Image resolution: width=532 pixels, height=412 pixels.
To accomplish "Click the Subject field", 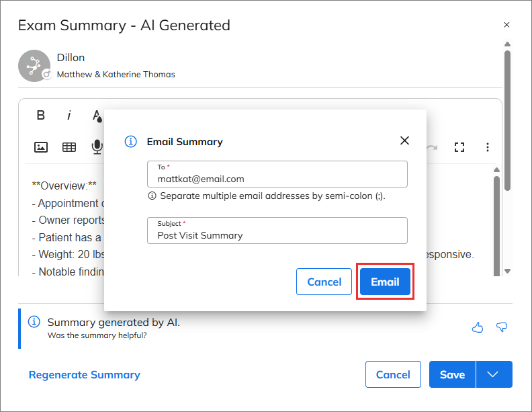I will pyautogui.click(x=277, y=235).
